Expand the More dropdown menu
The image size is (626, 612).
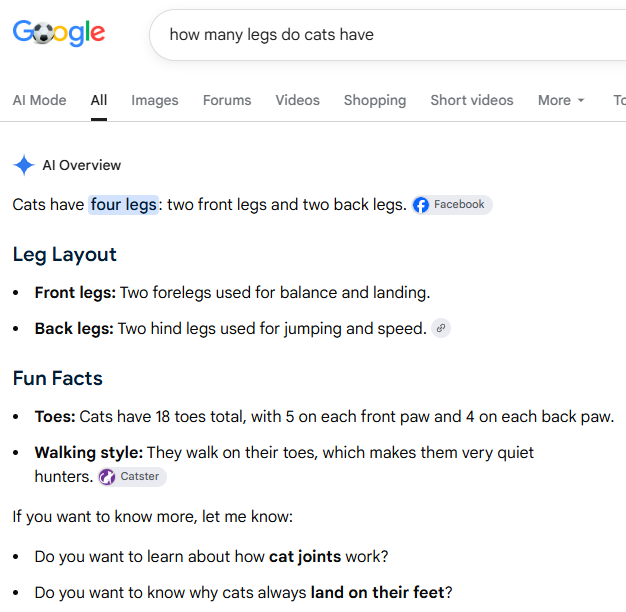(x=561, y=100)
